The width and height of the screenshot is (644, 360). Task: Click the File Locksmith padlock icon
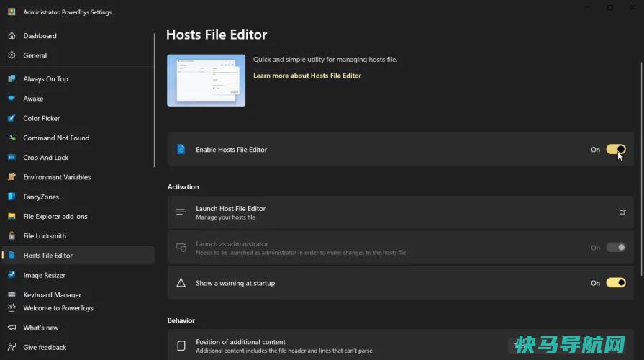pos(12,235)
